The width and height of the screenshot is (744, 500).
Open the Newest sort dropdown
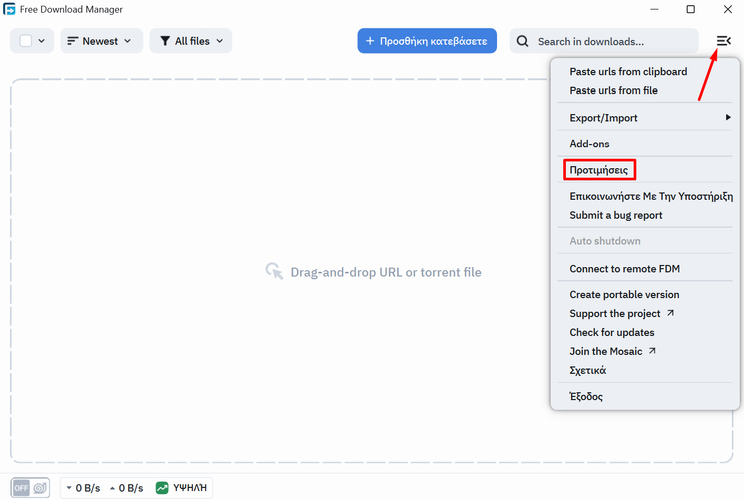(x=100, y=41)
